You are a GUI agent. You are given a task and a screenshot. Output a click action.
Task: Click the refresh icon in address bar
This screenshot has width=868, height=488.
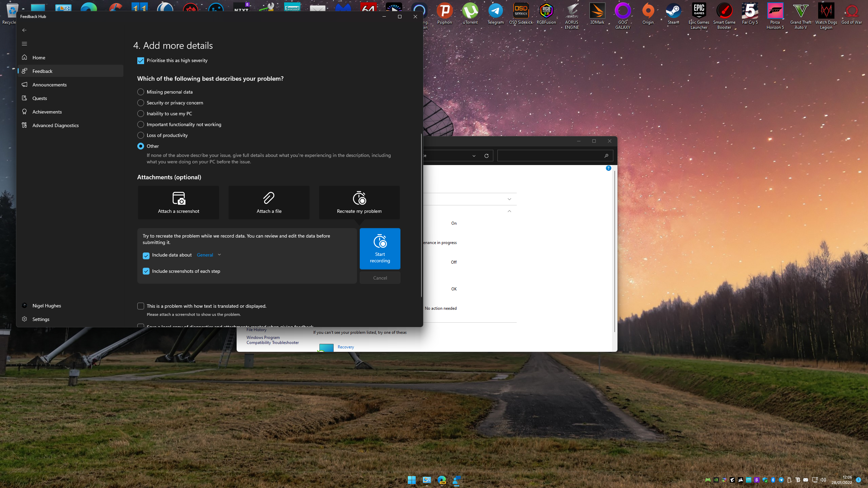[x=486, y=156]
